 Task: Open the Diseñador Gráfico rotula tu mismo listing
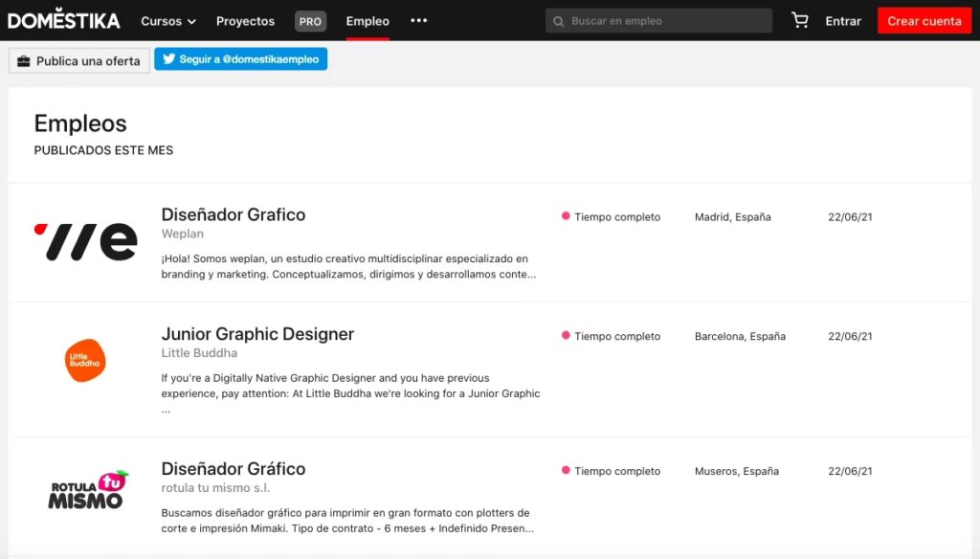[x=234, y=469]
